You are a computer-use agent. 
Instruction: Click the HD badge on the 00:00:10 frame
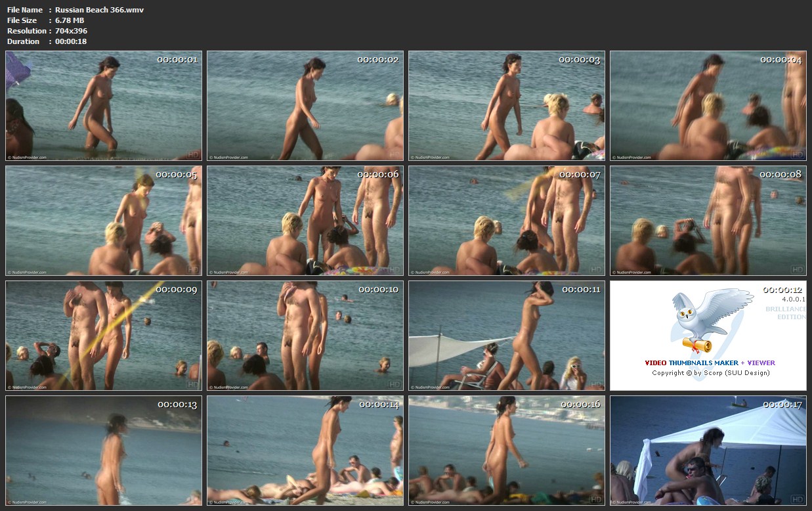click(395, 384)
